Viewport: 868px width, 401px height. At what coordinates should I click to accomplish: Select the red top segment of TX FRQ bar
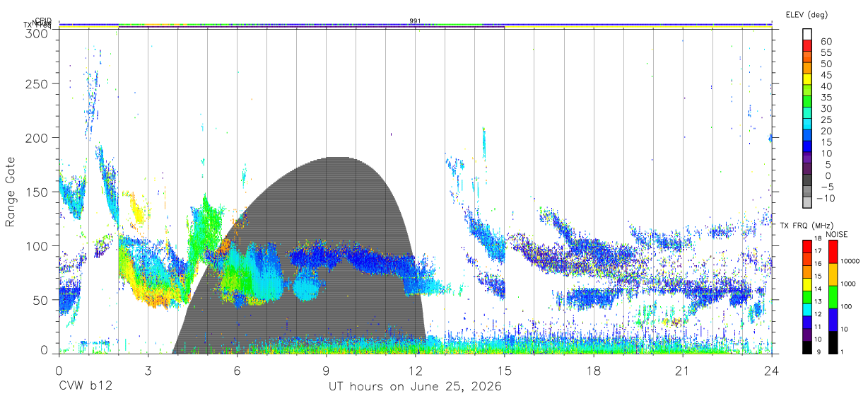[807, 246]
